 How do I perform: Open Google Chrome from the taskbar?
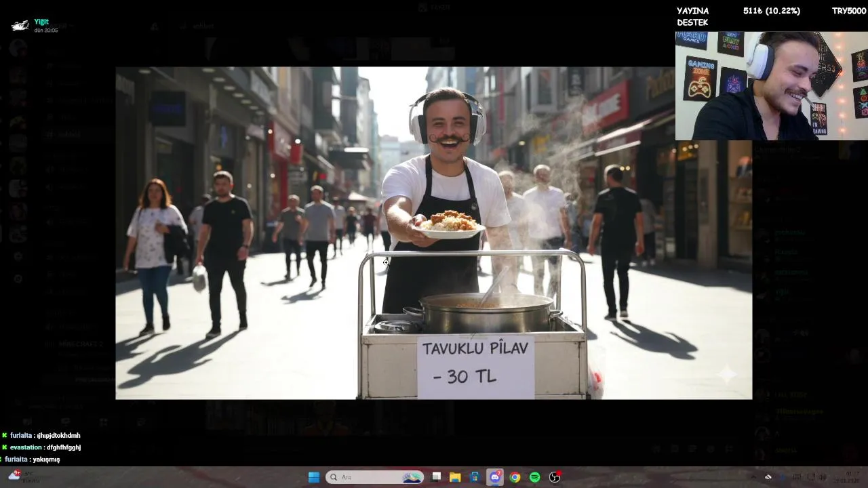515,477
